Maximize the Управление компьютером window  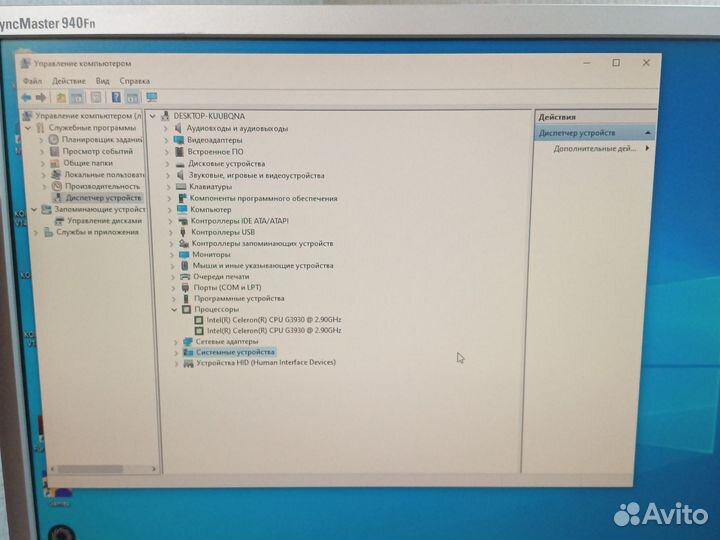[x=616, y=62]
